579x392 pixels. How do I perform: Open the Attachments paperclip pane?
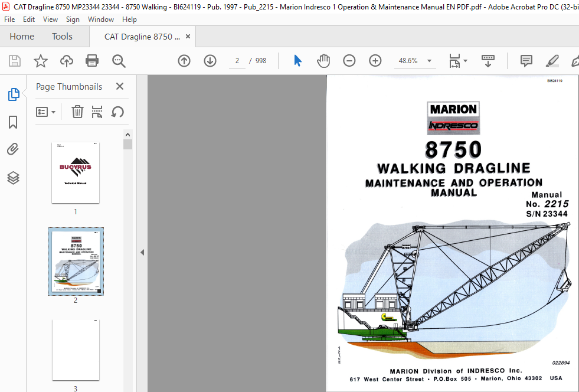point(13,149)
